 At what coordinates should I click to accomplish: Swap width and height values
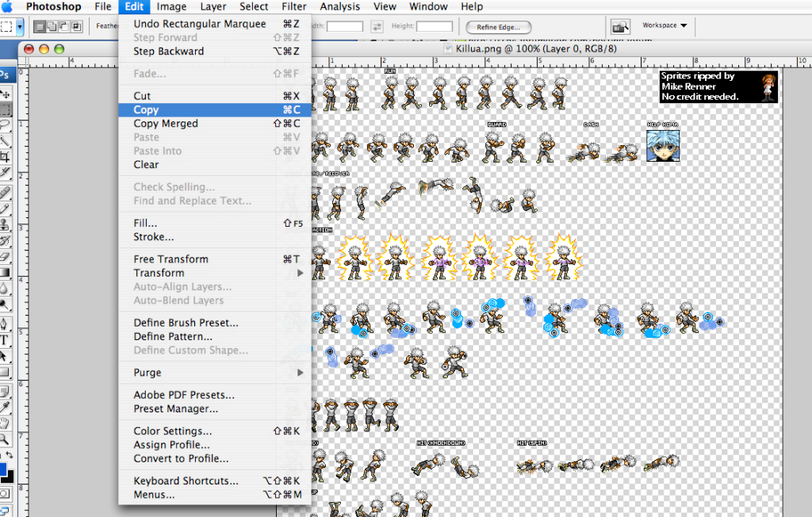pos(377,26)
